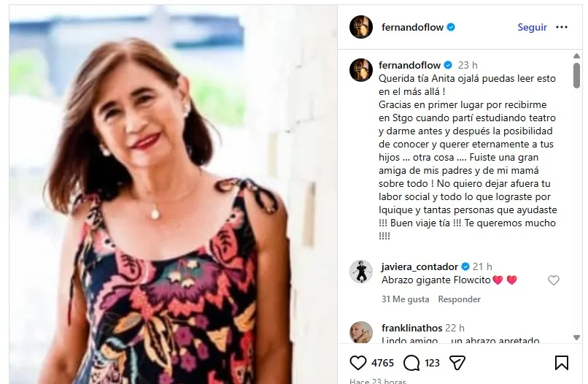588x384 pixels.
Task: Click Seguir to follow fernandoflow
Action: point(532,27)
